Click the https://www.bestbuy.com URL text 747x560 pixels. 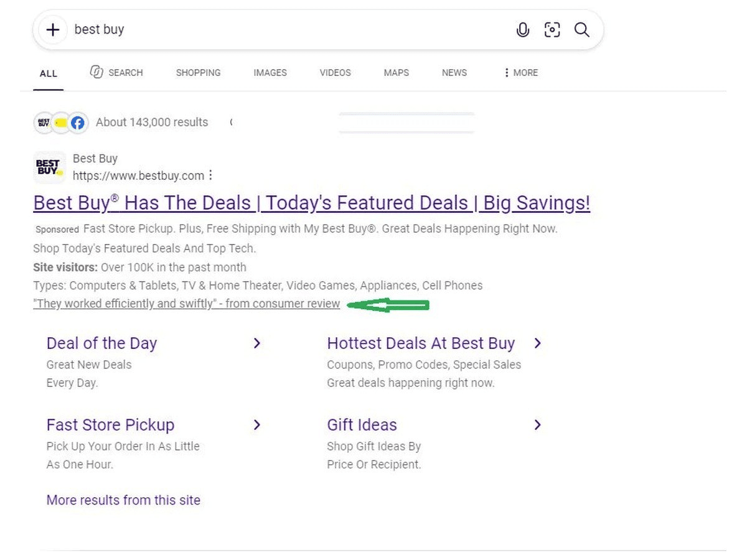pos(138,176)
